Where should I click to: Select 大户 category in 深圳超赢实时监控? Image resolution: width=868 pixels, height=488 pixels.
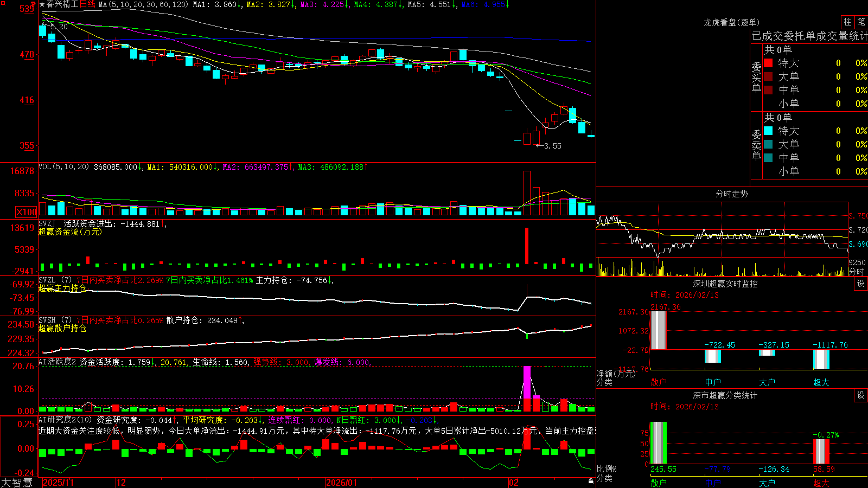[x=767, y=382]
